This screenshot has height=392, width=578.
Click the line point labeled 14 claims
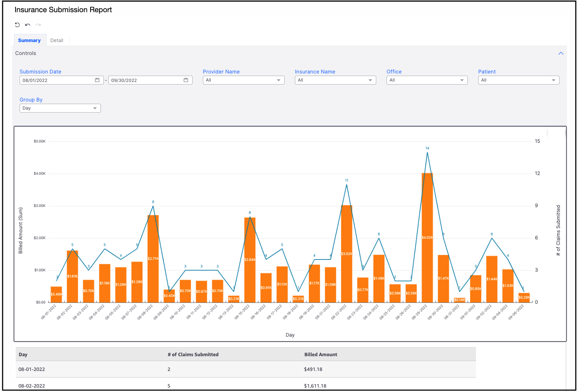tap(427, 152)
